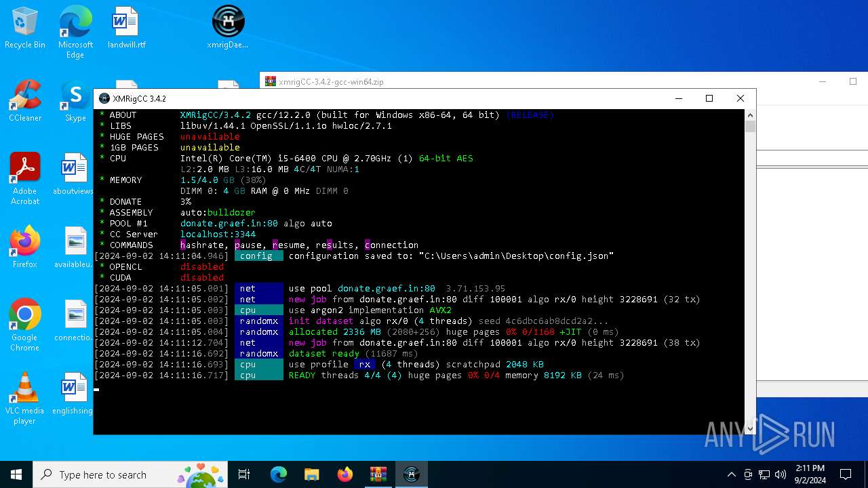Show hidden system tray icons
The image size is (868, 488).
(x=731, y=474)
